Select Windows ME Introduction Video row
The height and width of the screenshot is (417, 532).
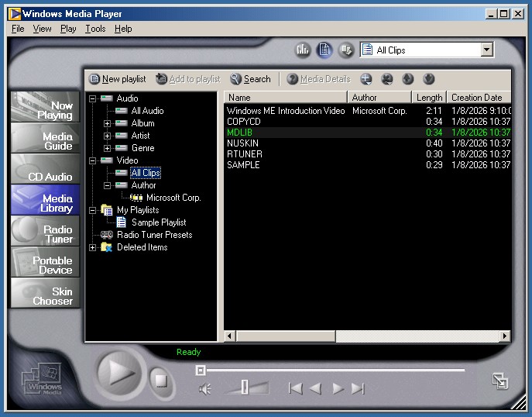368,111
